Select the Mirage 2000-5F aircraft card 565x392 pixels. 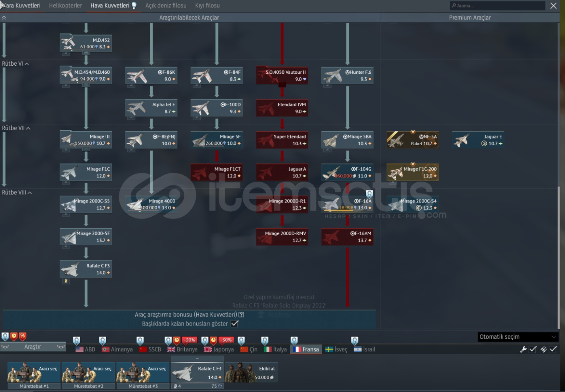[x=86, y=237]
